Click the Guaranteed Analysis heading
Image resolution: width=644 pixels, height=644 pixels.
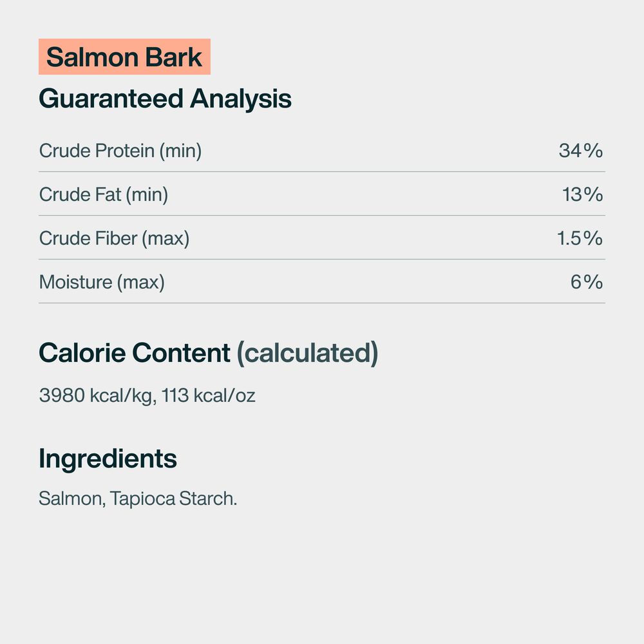pos(165,99)
